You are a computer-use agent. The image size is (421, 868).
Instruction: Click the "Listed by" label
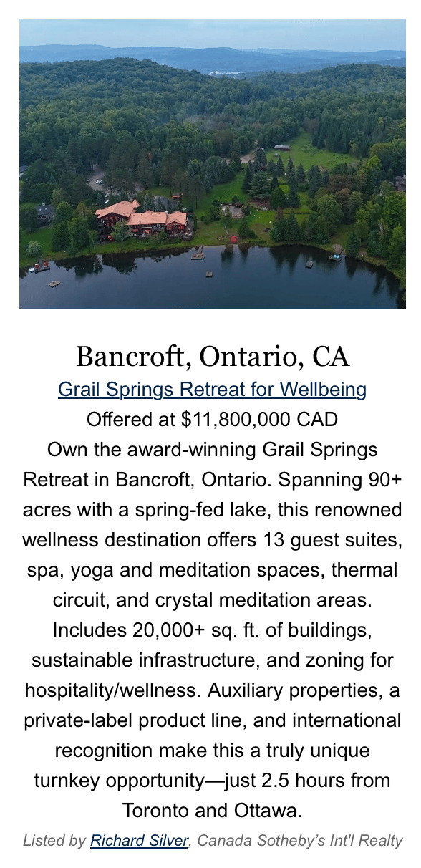tap(54, 840)
